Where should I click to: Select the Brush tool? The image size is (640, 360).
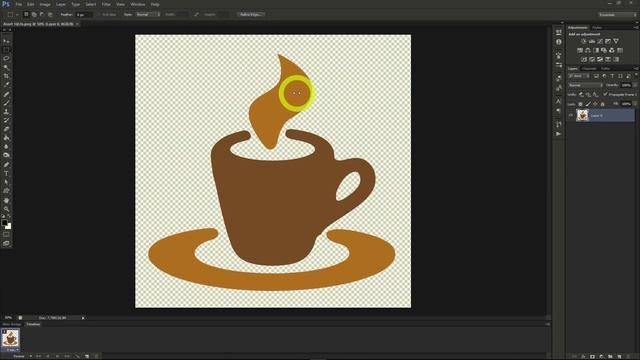tap(6, 103)
